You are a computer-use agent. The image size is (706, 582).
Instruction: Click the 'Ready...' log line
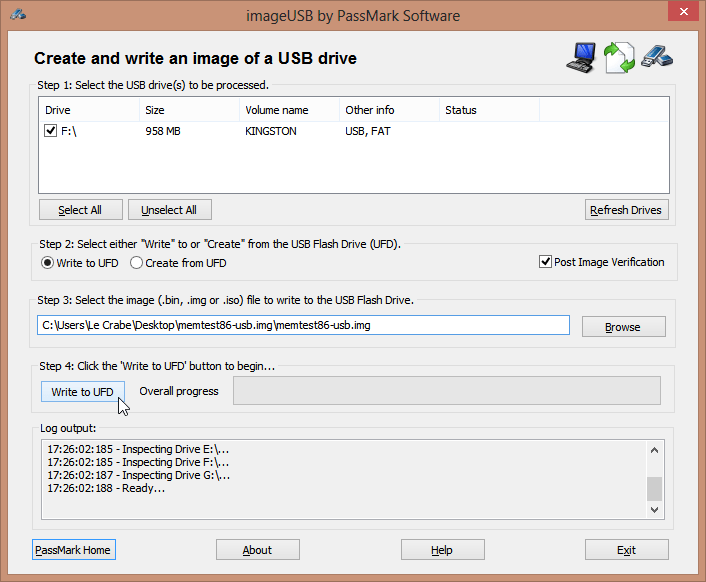[106, 488]
